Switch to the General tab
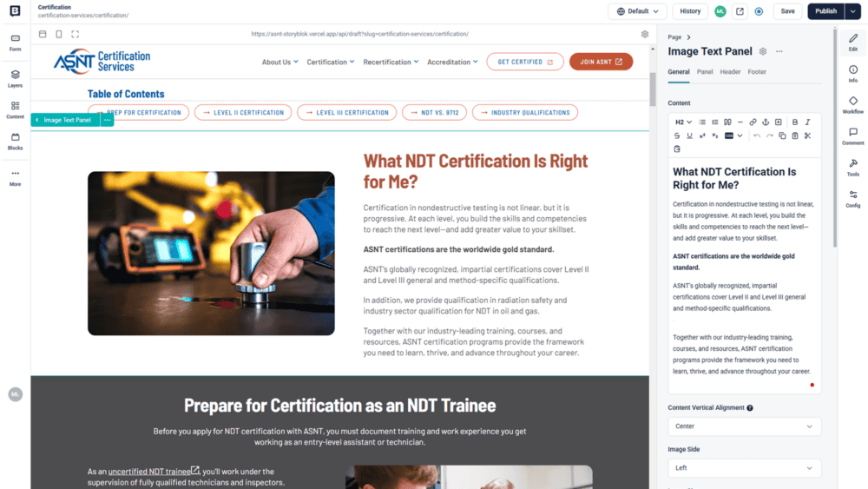868x489 pixels. [678, 72]
